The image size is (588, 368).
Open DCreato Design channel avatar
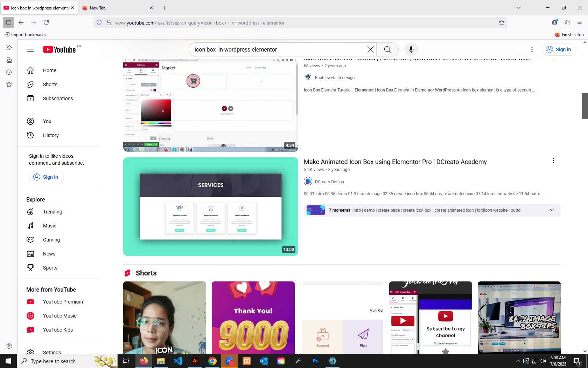tap(308, 181)
